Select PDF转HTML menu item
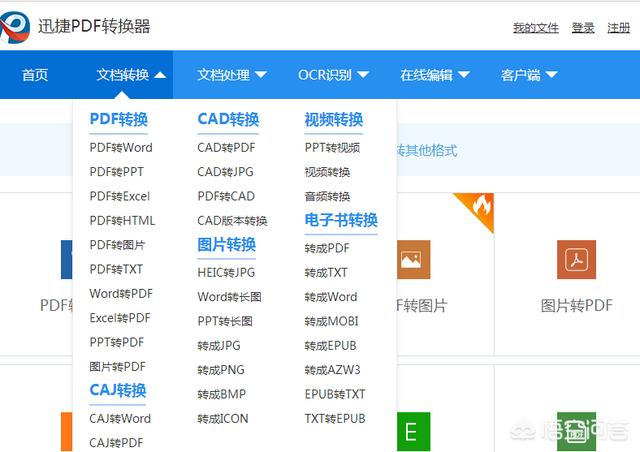Screen dimensions: 640x452 point(122,220)
